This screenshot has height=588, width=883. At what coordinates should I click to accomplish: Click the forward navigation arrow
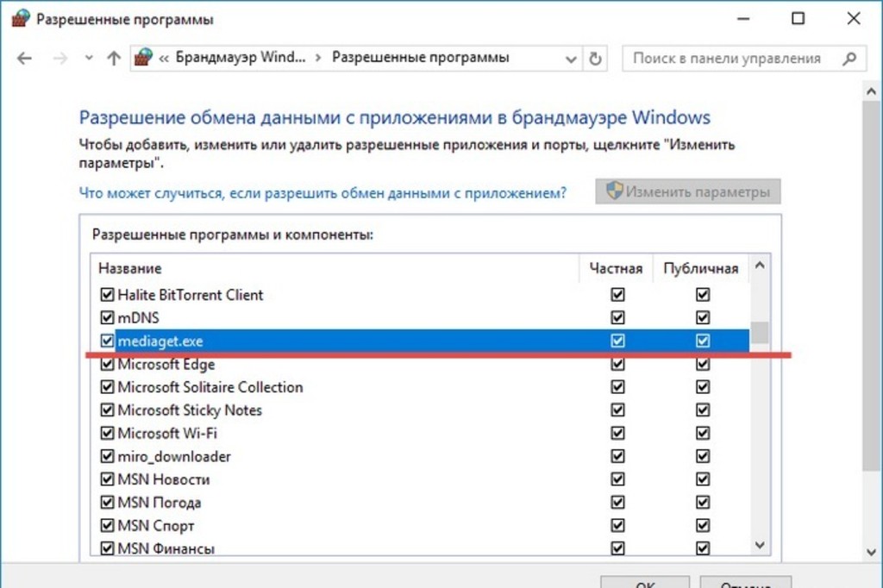[x=59, y=59]
